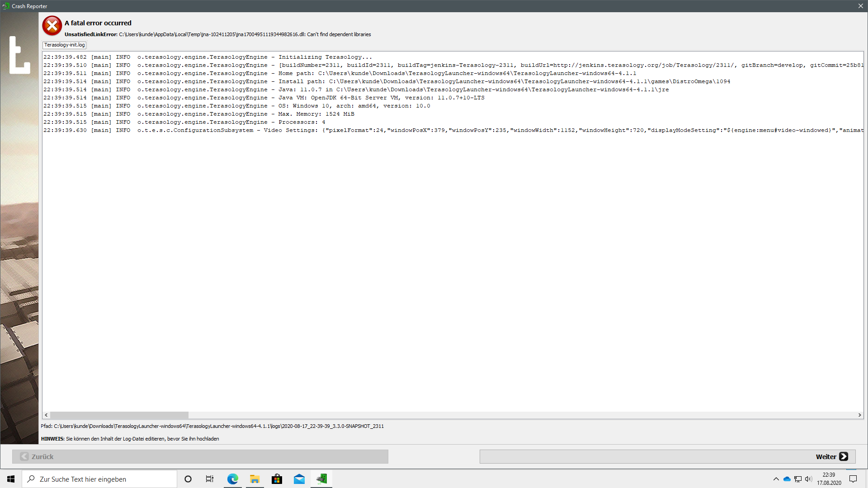Click the network tray icon
Viewport: 868px width, 488px height.
[x=798, y=479]
